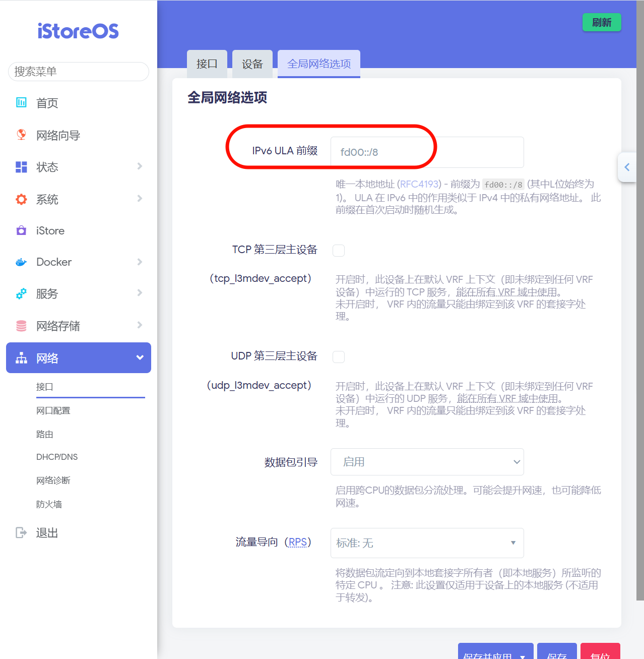This screenshot has height=659, width=644.
Task: Open 网络诊断 submenu item
Action: coord(53,480)
